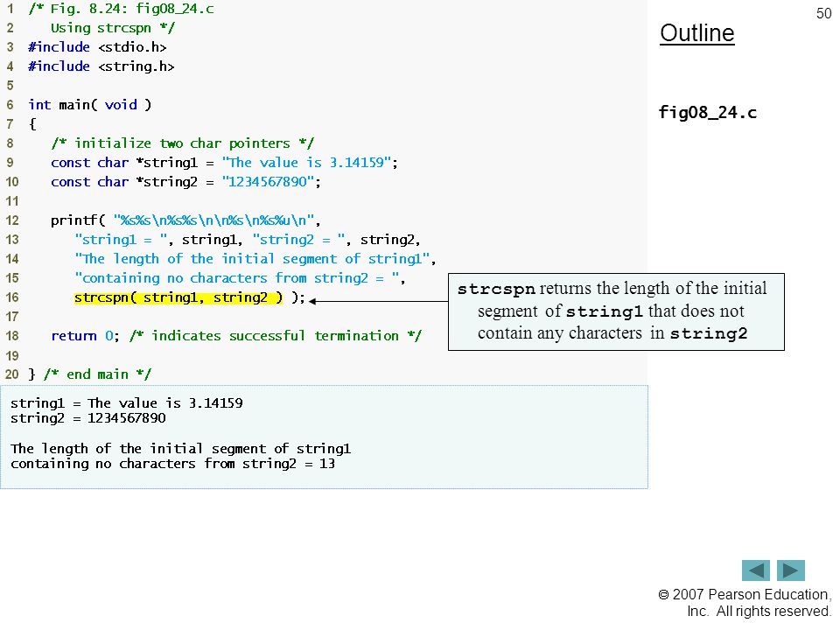The height and width of the screenshot is (630, 840).
Task: Click the "string1 = " literal on line 13
Action: [x=121, y=240]
